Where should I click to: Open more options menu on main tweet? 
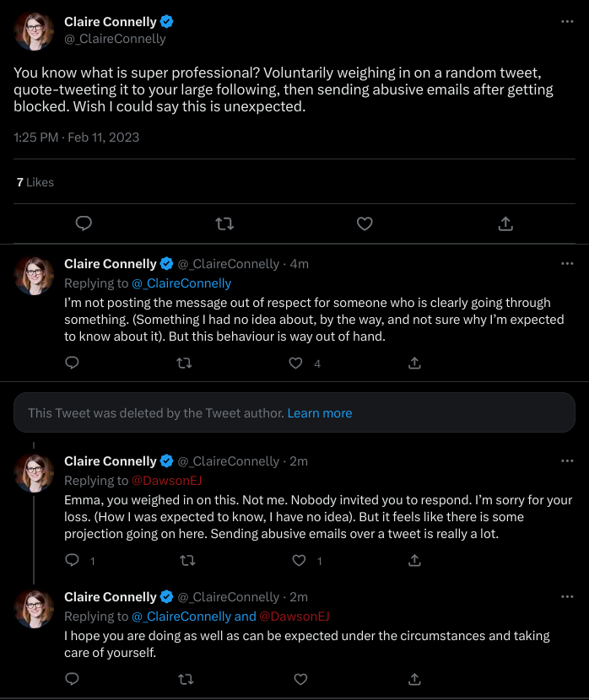tap(567, 21)
